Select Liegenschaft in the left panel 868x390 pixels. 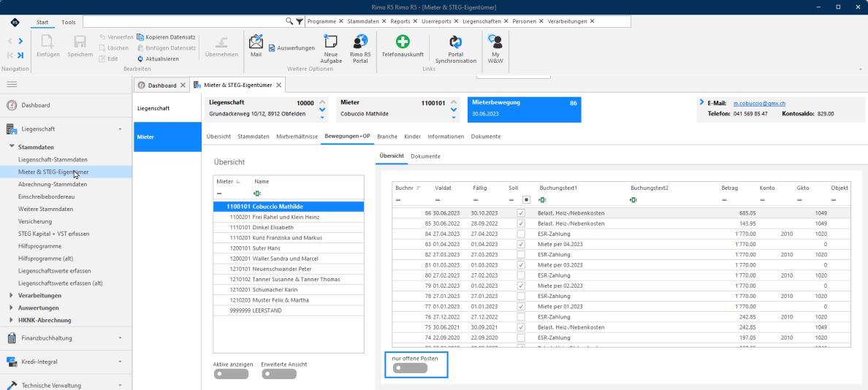click(167, 108)
